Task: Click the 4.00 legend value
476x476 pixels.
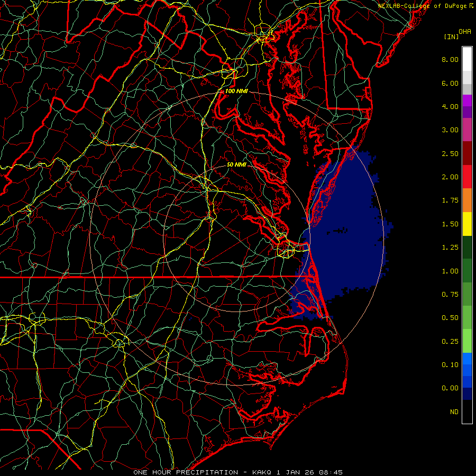Action: pyautogui.click(x=450, y=106)
